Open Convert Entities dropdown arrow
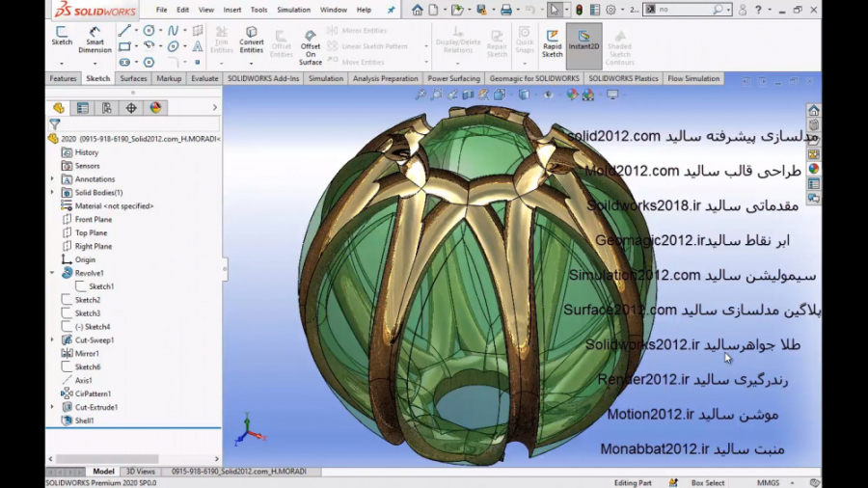The height and width of the screenshot is (488, 868). [x=252, y=63]
